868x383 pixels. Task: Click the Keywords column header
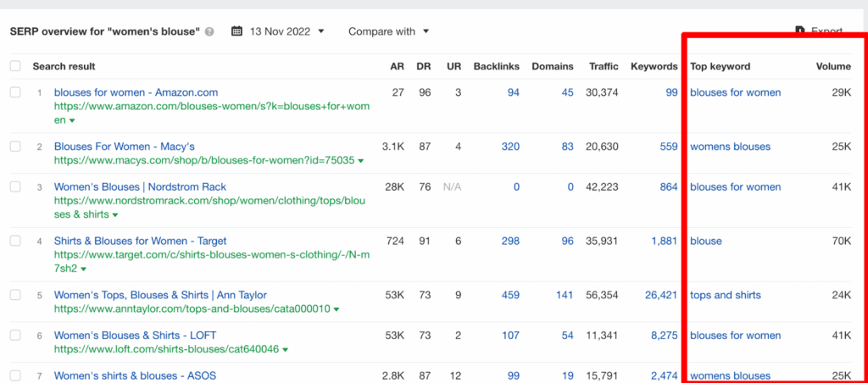point(654,66)
